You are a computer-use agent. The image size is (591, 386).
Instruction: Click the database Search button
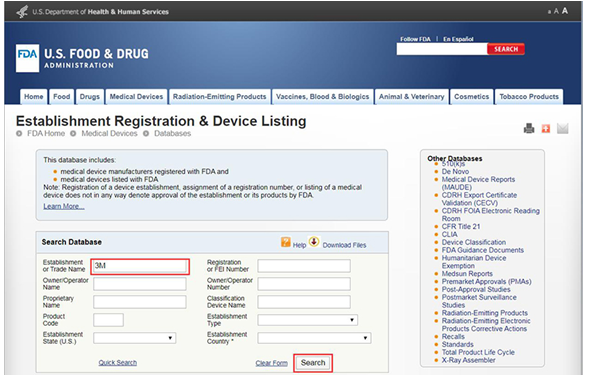point(313,363)
